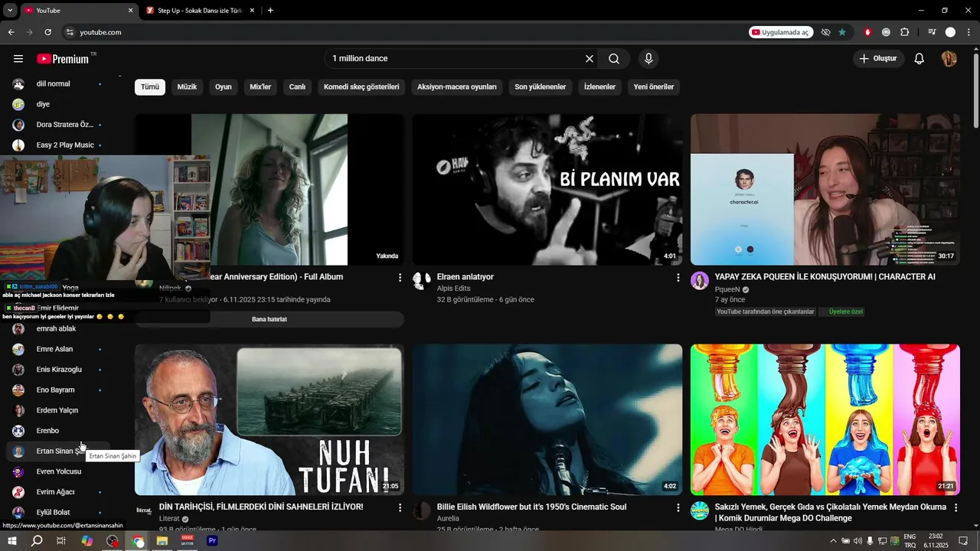Open the notifications bell
Viewport: 980px width, 551px height.
[x=920, y=59]
